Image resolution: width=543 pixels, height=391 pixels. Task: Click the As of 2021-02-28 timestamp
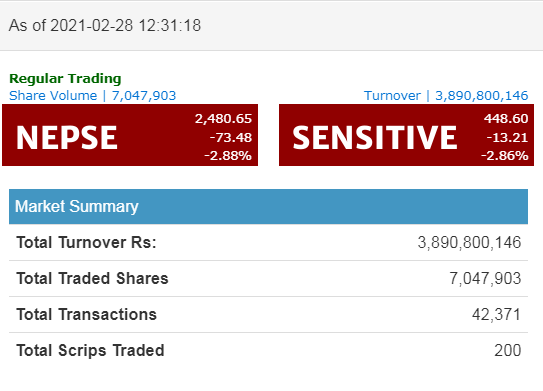pos(105,26)
